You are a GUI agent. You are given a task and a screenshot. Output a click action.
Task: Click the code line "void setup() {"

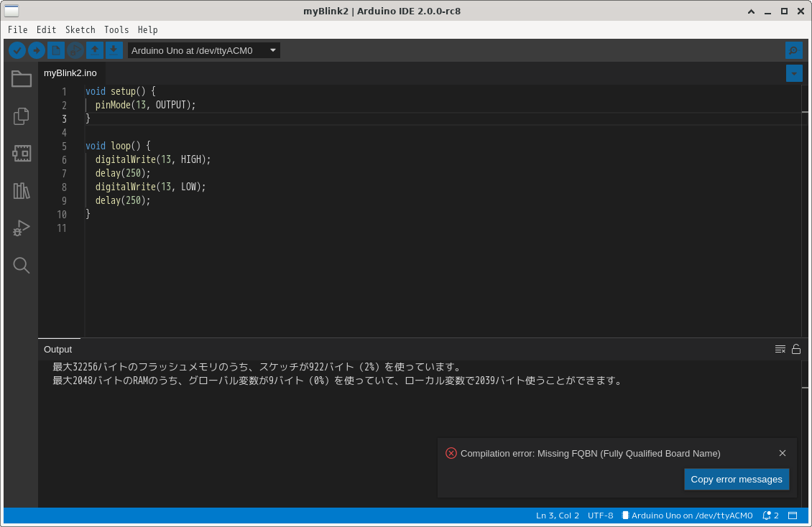coord(121,91)
